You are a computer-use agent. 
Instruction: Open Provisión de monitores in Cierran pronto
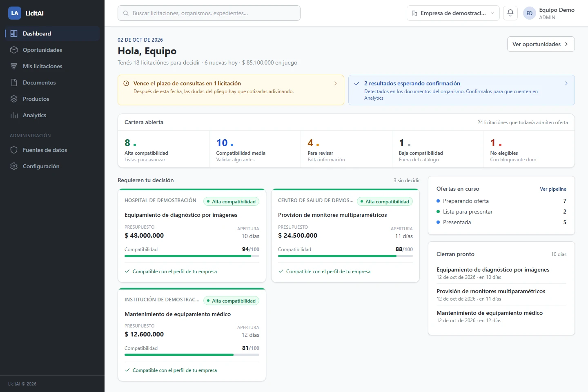[x=501, y=295]
